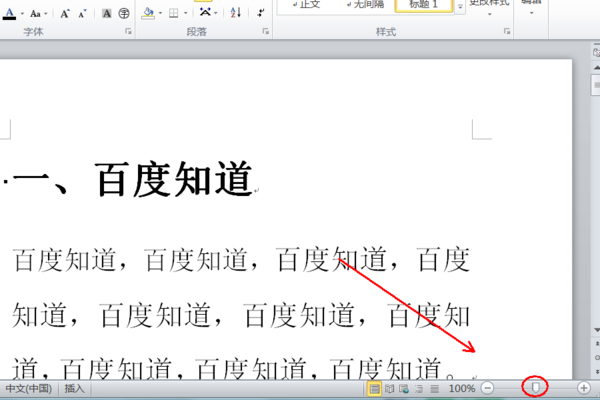
Task: Open the font color dropdown arrow
Action: tap(22, 14)
